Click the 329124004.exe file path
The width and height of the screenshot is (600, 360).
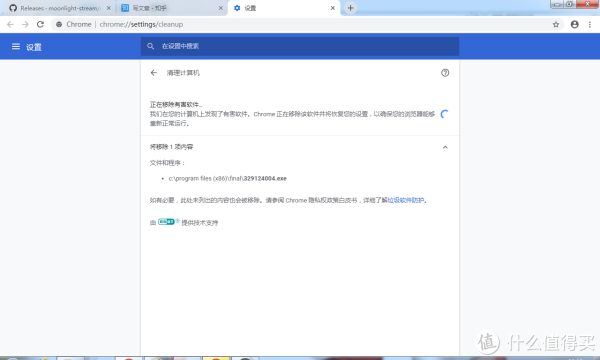pos(228,178)
